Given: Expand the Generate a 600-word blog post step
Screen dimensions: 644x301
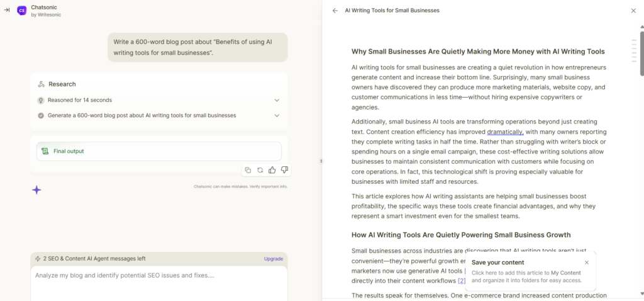Looking at the screenshot, I should pos(159,115).
